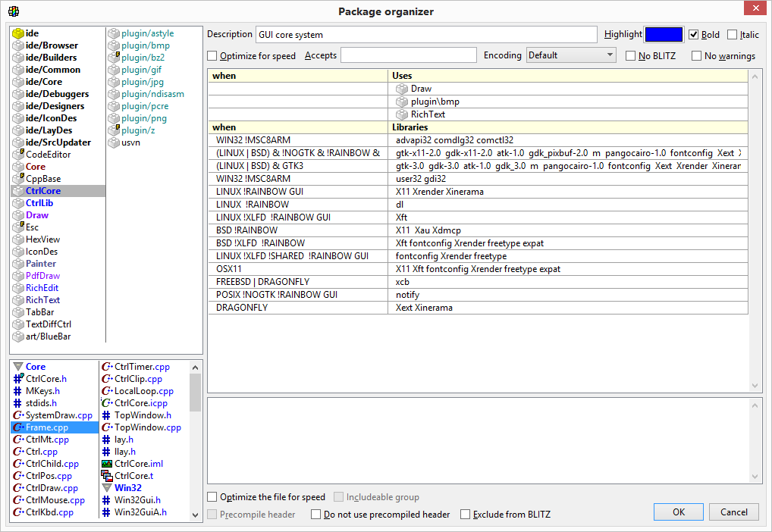Click the CtrlCore.h header file icon
772x532 pixels.
coord(18,379)
